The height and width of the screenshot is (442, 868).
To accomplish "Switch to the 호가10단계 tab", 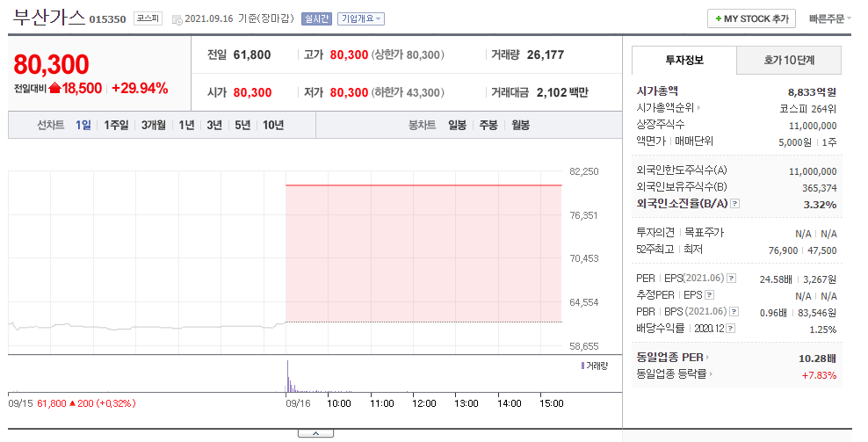I will (789, 60).
